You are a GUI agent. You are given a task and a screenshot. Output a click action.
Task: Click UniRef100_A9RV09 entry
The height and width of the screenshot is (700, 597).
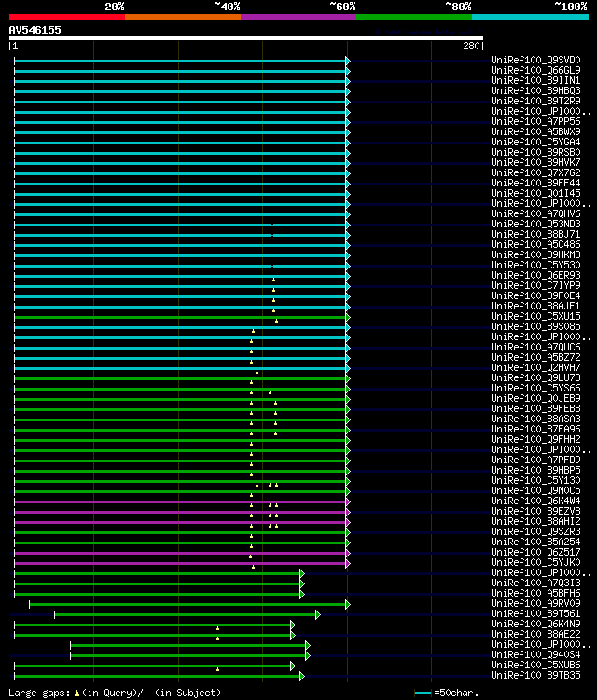tap(535, 604)
